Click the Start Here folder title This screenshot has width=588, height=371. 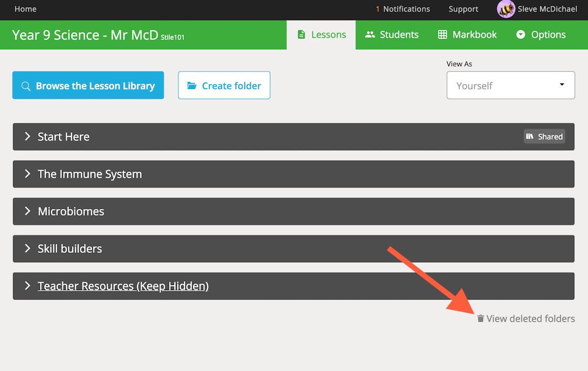64,137
